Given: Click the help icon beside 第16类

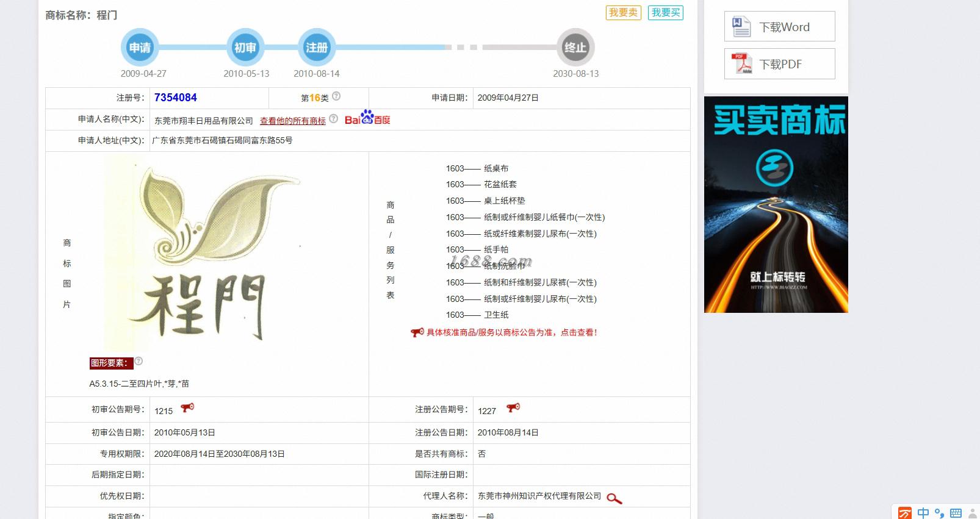Looking at the screenshot, I should (336, 96).
